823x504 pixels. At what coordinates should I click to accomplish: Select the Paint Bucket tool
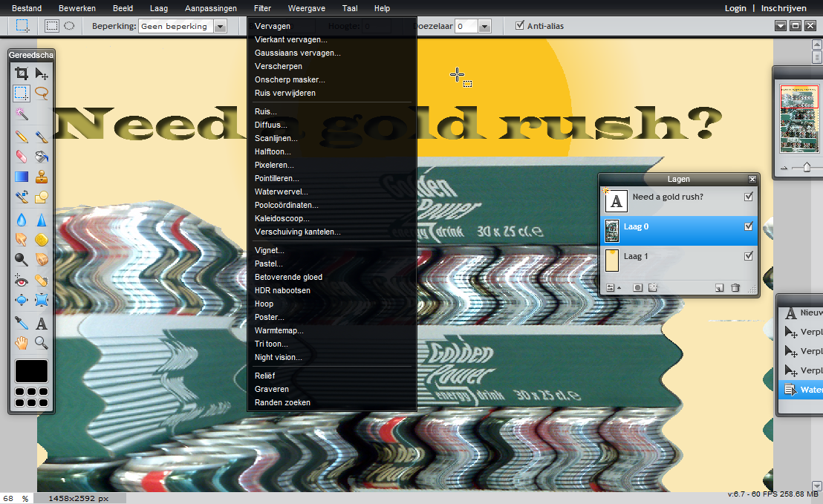(42, 157)
